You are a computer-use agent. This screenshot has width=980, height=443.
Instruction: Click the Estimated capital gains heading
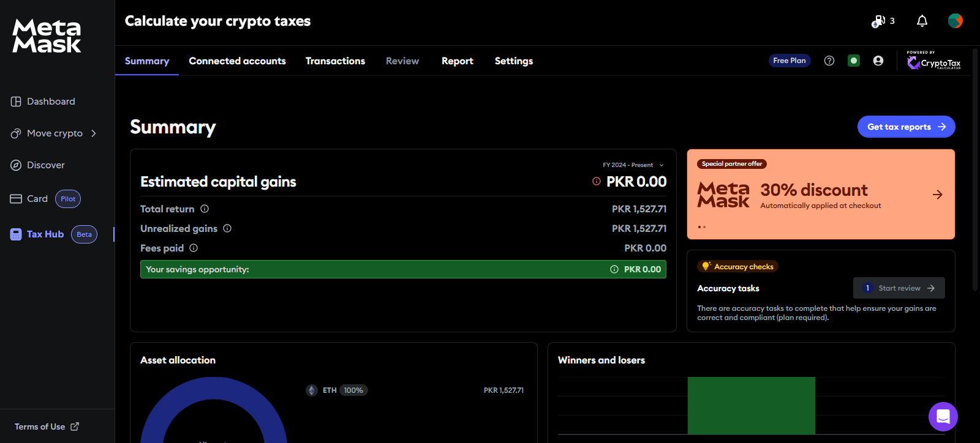pyautogui.click(x=218, y=182)
